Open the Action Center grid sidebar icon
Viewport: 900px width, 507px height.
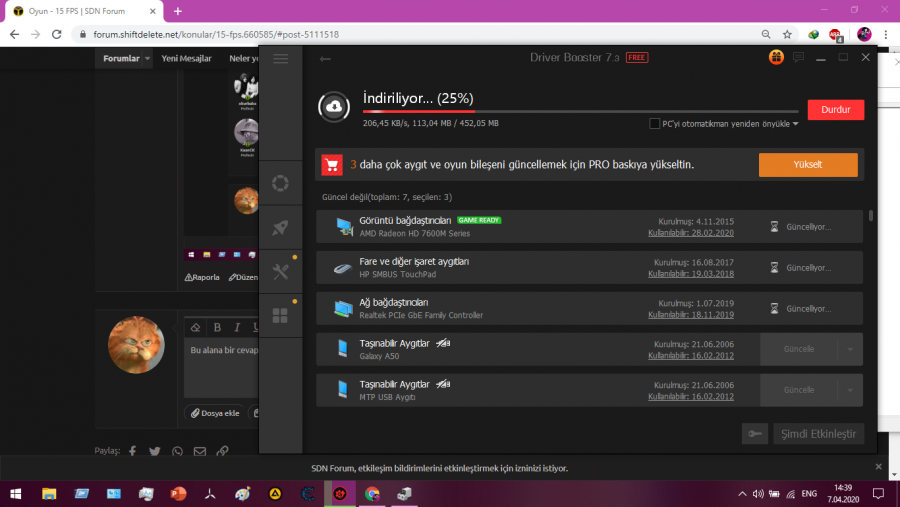click(280, 315)
